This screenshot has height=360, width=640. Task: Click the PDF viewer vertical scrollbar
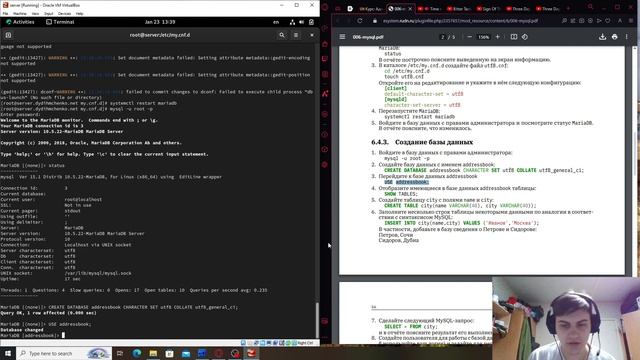[x=635, y=155]
